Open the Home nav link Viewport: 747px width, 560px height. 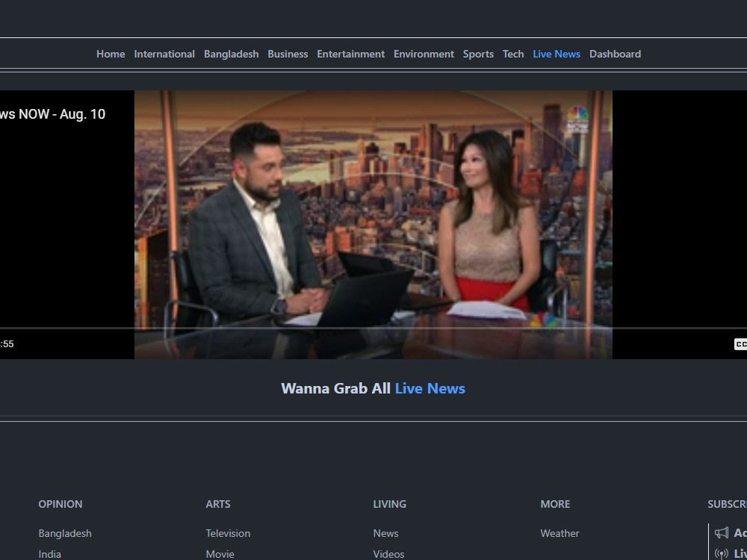(111, 55)
